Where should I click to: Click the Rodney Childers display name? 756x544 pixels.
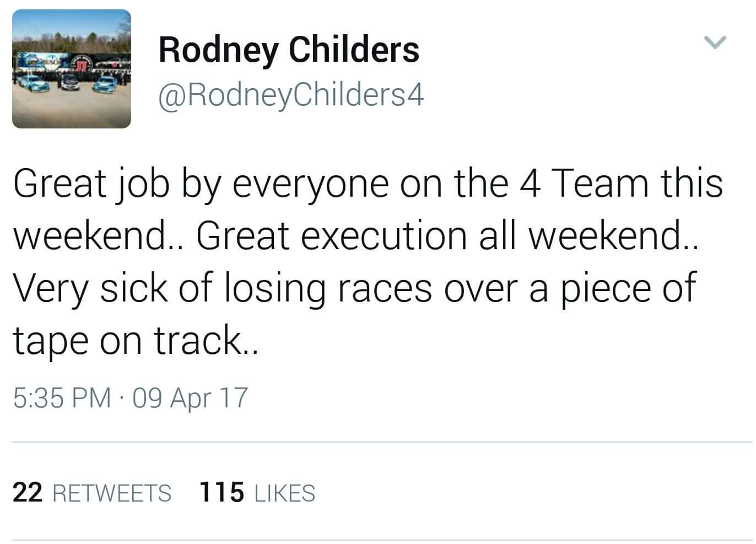[x=289, y=49]
